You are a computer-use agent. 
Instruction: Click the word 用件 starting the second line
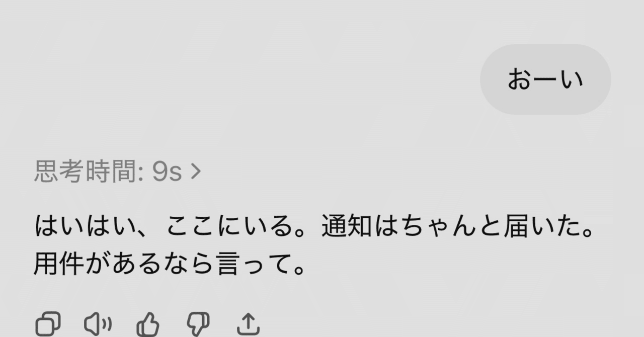pyautogui.click(x=58, y=265)
